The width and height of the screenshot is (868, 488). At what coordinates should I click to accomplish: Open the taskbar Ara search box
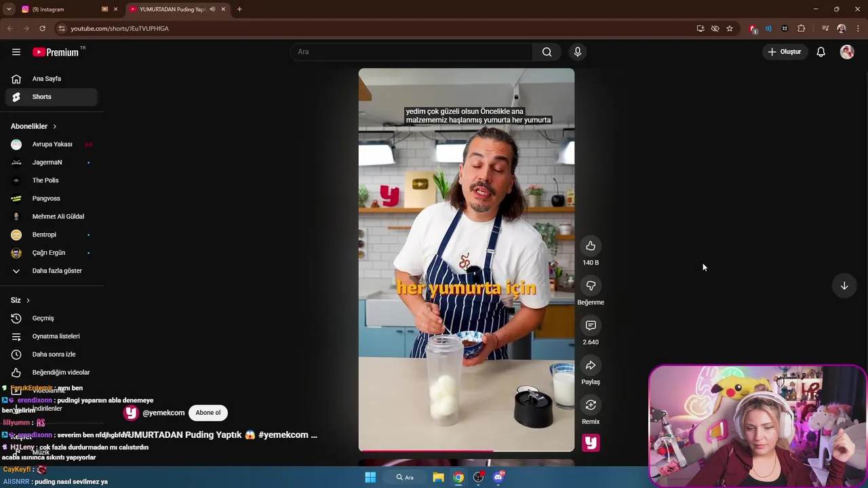405,477
